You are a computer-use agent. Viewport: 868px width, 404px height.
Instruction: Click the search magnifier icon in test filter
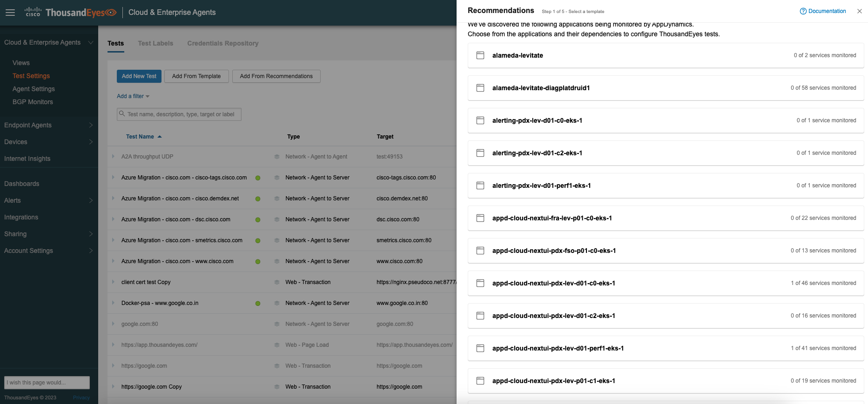pos(122,114)
